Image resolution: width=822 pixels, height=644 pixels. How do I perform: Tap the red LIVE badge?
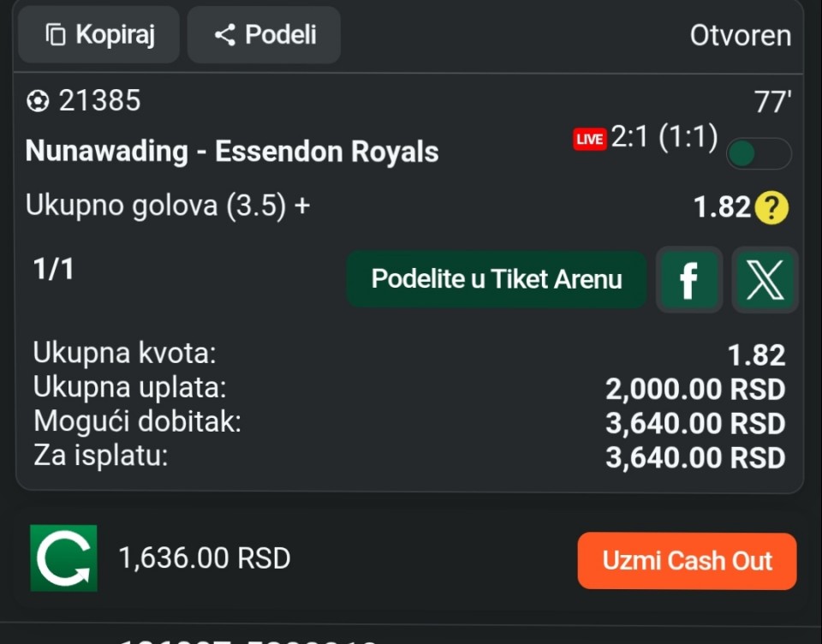pos(589,139)
